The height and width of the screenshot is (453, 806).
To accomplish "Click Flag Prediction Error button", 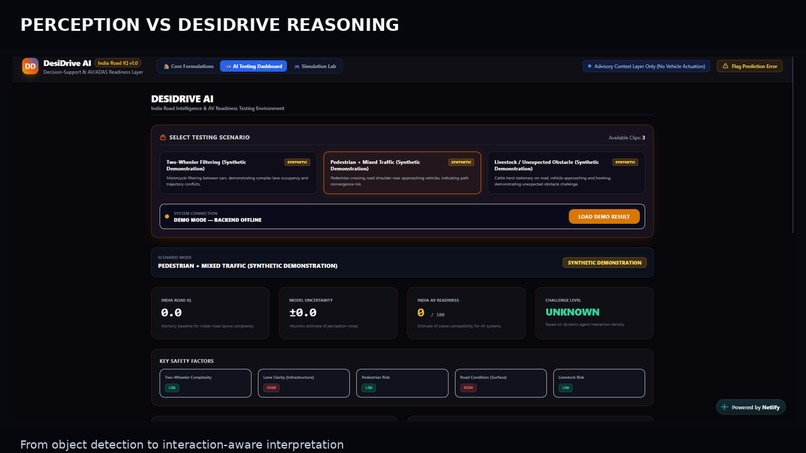I will pyautogui.click(x=749, y=66).
